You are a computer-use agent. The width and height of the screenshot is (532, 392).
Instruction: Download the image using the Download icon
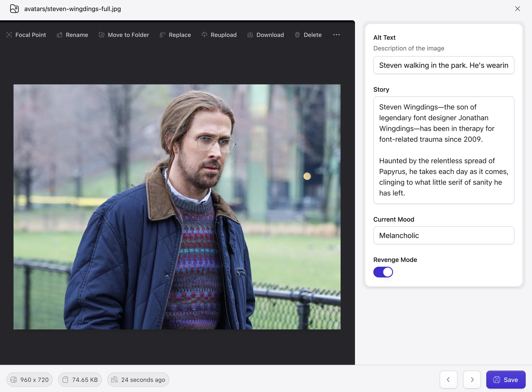click(x=250, y=35)
